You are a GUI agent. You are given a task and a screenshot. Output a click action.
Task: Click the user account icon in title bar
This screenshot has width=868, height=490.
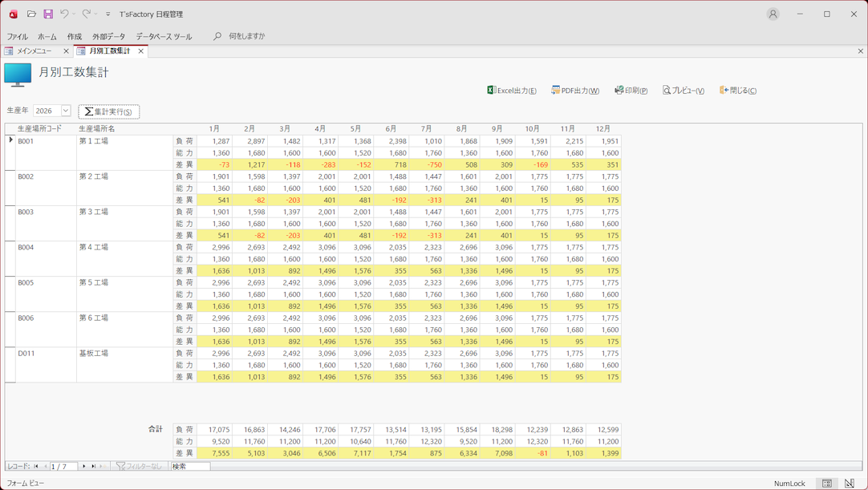[x=773, y=14]
